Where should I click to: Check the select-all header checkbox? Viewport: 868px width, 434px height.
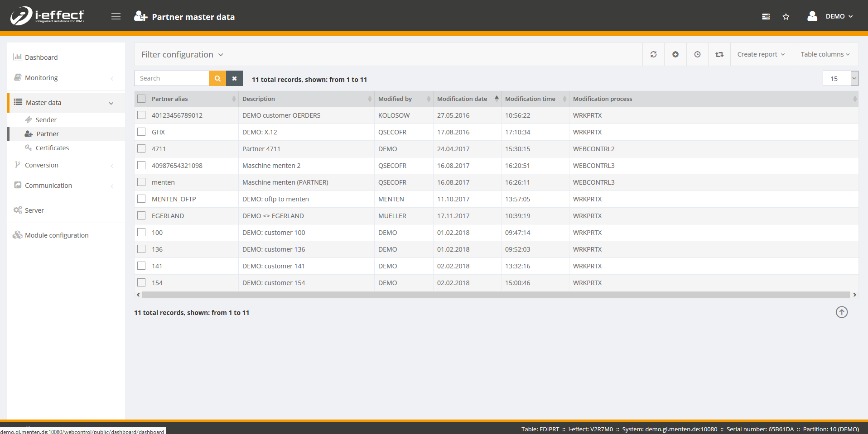pyautogui.click(x=141, y=99)
